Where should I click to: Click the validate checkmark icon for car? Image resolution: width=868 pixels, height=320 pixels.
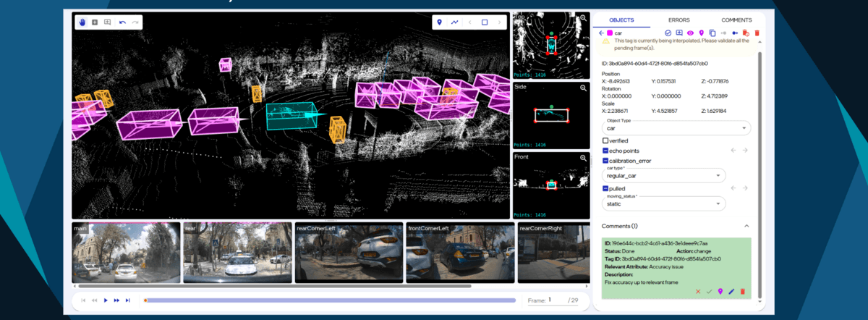pyautogui.click(x=668, y=33)
